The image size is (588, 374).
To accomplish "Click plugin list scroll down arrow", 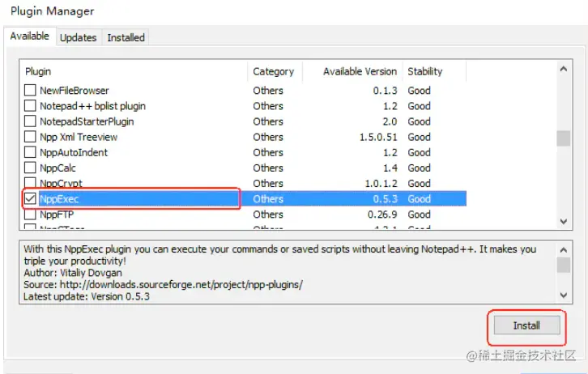I will click(563, 221).
